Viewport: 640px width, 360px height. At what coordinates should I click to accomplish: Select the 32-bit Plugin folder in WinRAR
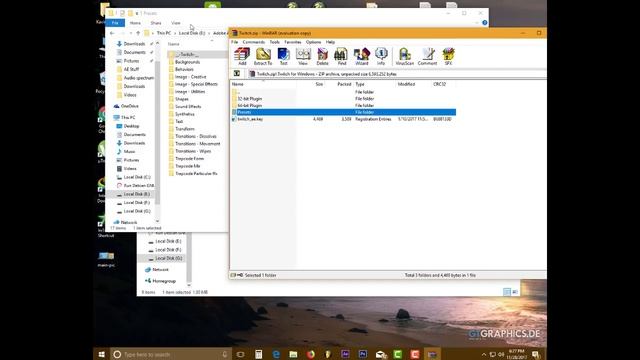pos(249,99)
